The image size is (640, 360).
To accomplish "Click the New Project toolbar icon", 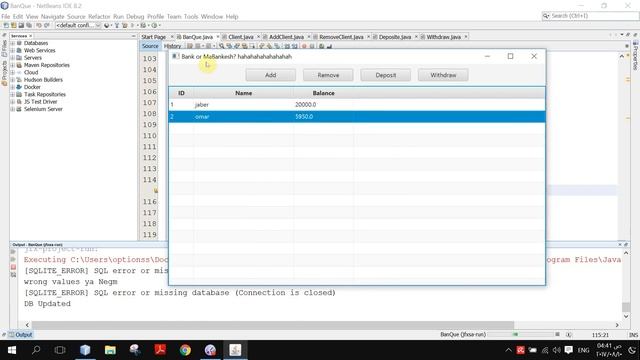I will click(13, 25).
